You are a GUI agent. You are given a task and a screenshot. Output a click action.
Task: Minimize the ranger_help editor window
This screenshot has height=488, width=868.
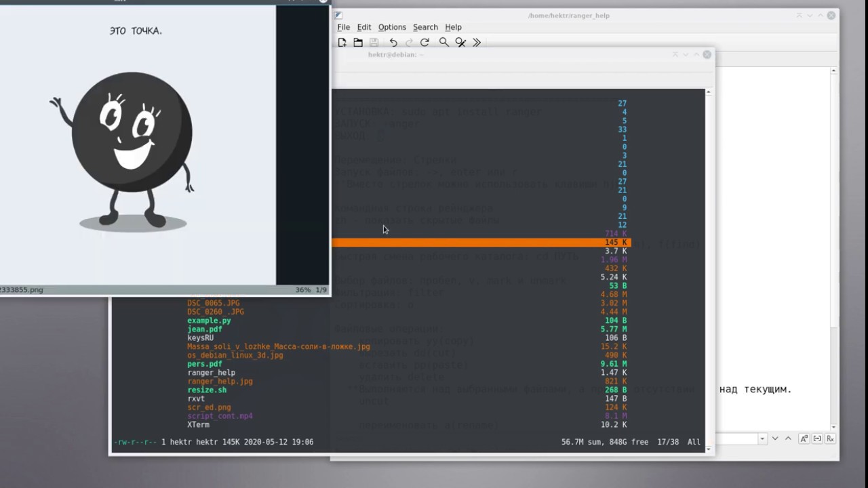tap(810, 15)
